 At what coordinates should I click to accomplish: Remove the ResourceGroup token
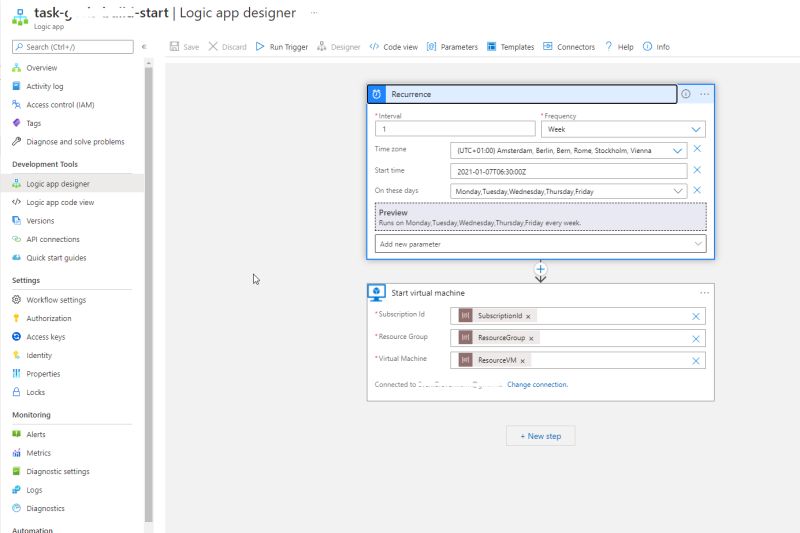pos(531,339)
